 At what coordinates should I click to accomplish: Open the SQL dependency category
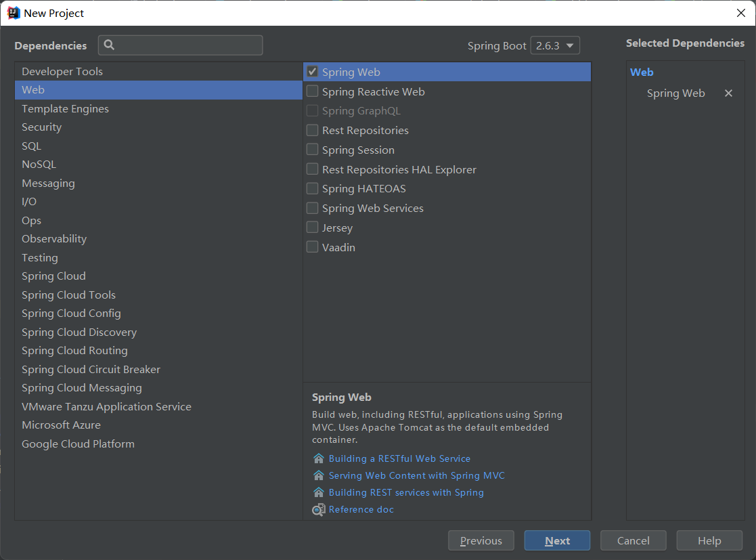(x=31, y=146)
